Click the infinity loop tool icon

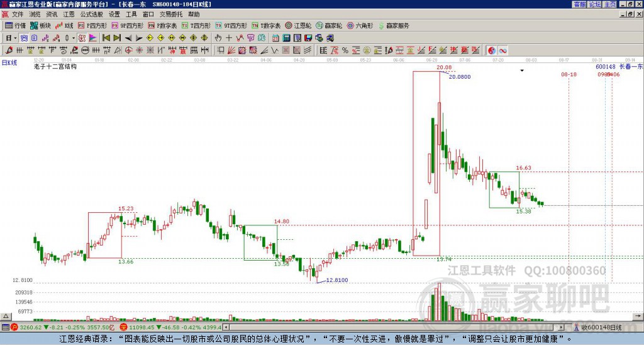502,50
